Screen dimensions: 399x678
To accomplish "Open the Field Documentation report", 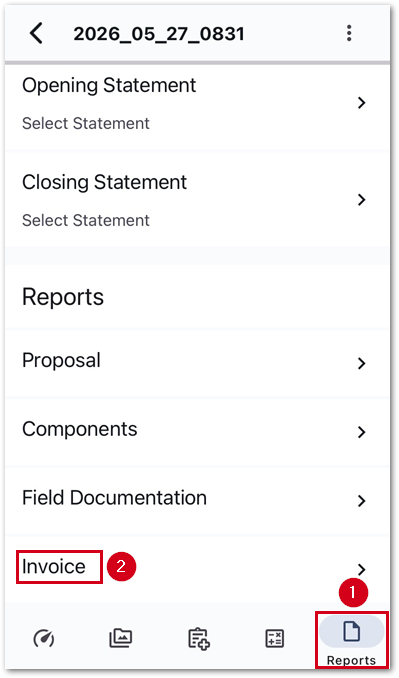I will (x=114, y=498).
